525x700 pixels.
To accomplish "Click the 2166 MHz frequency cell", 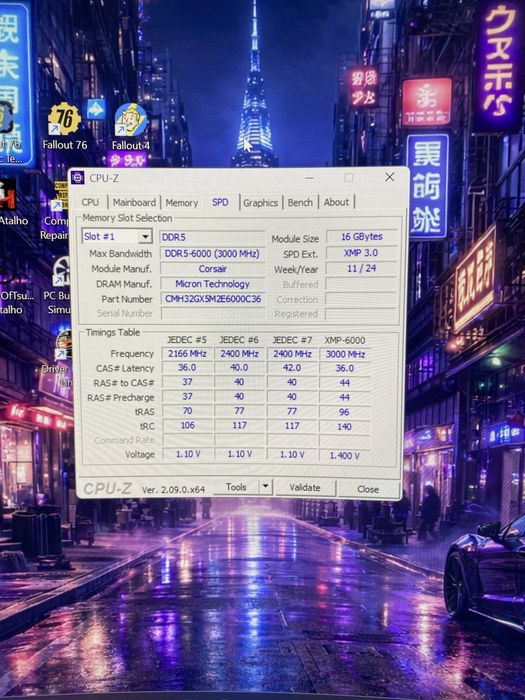I will [187, 354].
